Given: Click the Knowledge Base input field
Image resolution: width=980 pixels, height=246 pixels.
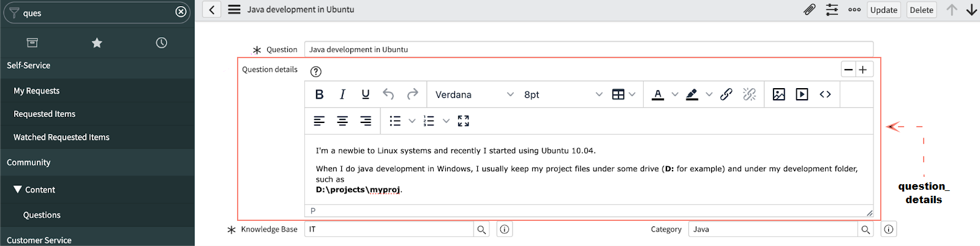Looking at the screenshot, I should pyautogui.click(x=389, y=229).
